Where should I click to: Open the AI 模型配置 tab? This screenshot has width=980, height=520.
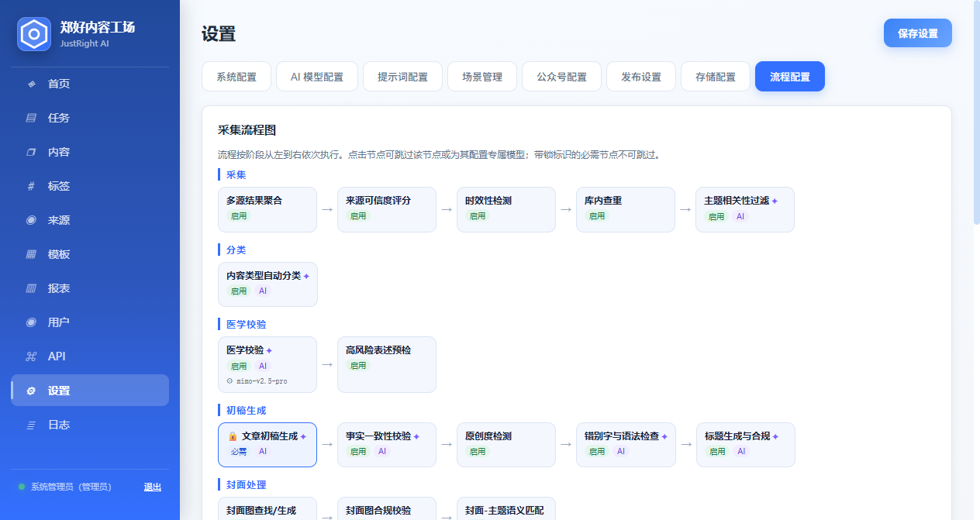click(x=317, y=77)
